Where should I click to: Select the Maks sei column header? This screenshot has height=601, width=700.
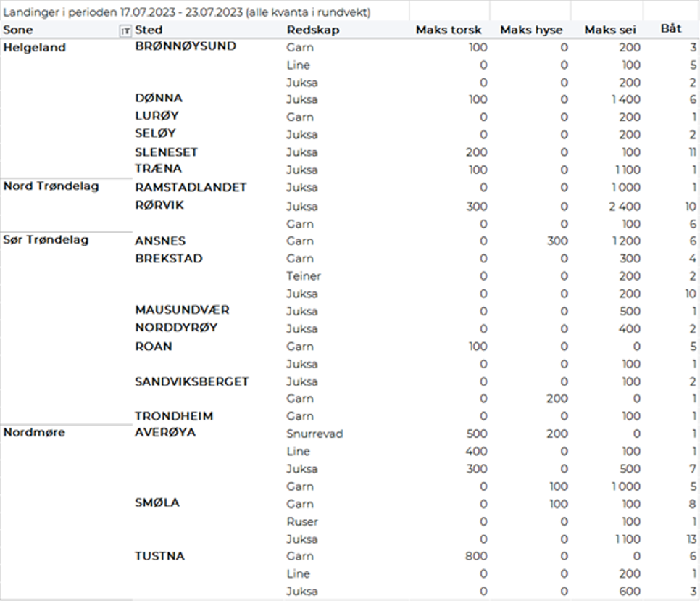609,30
